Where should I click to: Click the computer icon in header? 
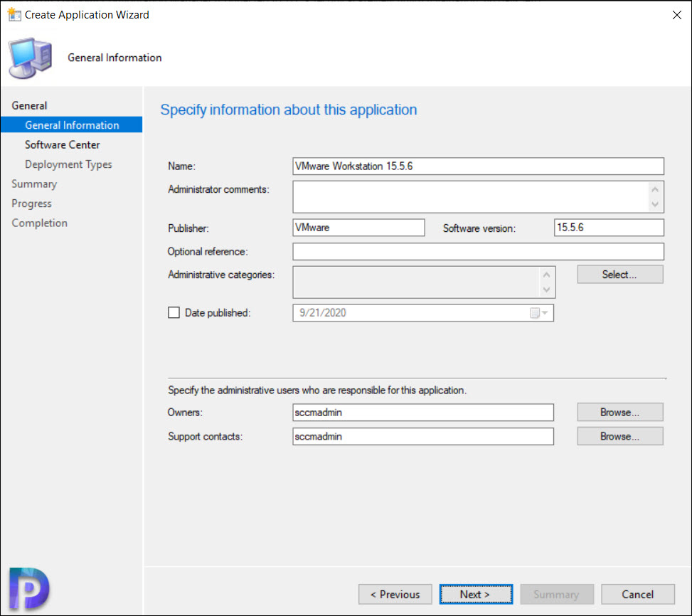click(x=30, y=58)
